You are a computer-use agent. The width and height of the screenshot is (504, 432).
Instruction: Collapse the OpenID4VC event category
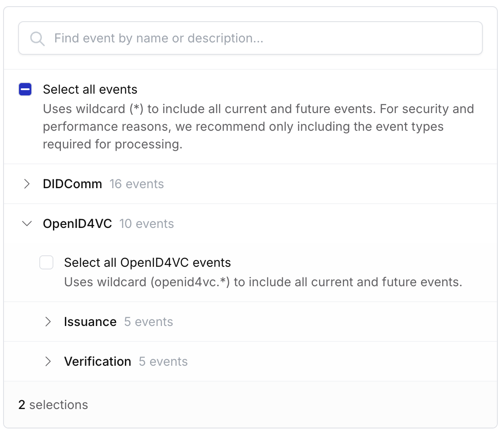pyautogui.click(x=77, y=224)
